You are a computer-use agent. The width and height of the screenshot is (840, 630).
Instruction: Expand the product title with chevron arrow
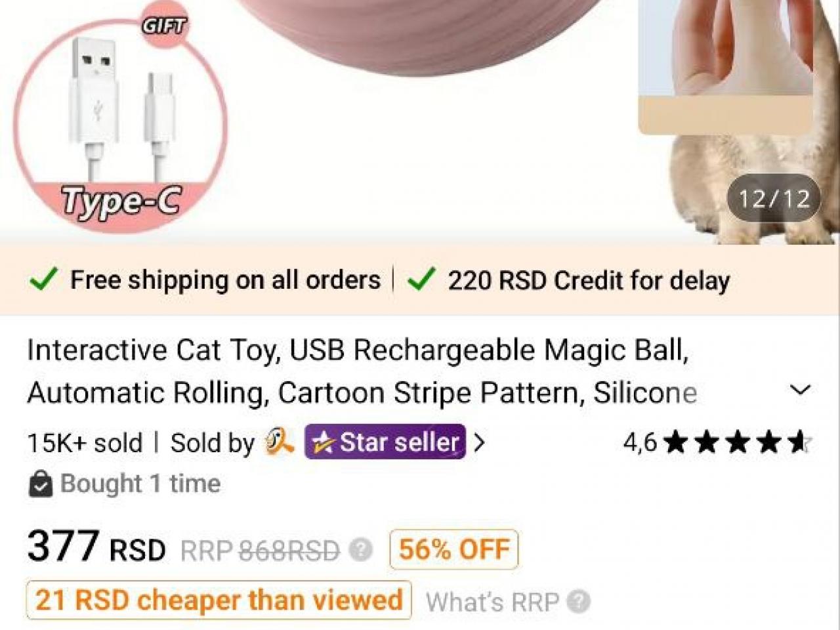click(x=801, y=390)
